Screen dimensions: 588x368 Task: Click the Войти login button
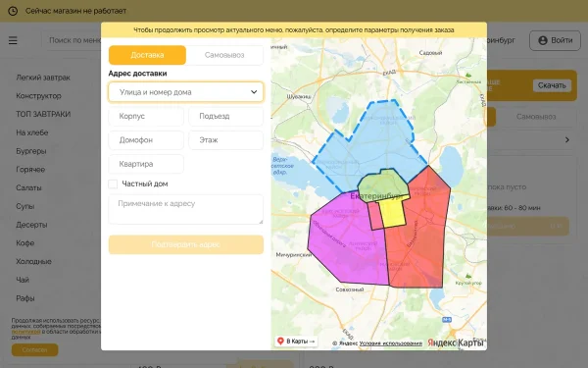coord(555,40)
